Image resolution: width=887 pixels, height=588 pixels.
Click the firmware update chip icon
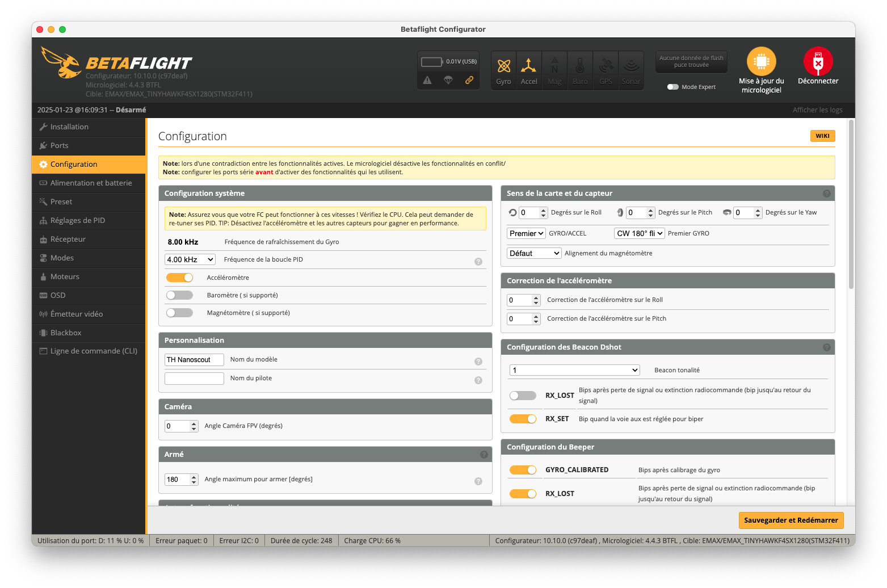(x=762, y=61)
